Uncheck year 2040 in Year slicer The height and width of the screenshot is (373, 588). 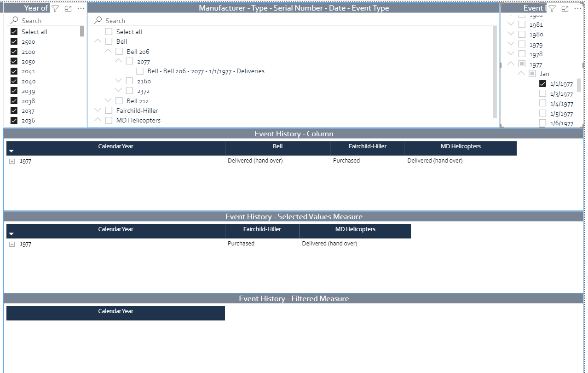click(x=14, y=81)
